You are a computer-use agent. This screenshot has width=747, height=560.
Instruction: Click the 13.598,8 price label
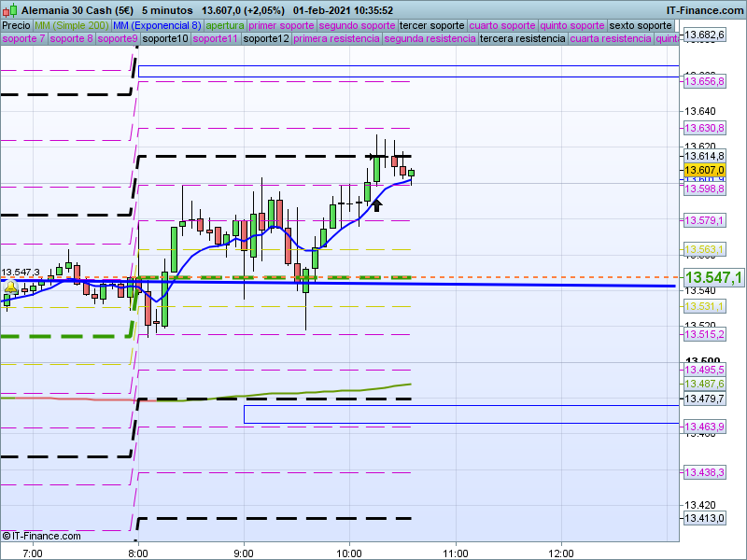pos(704,189)
